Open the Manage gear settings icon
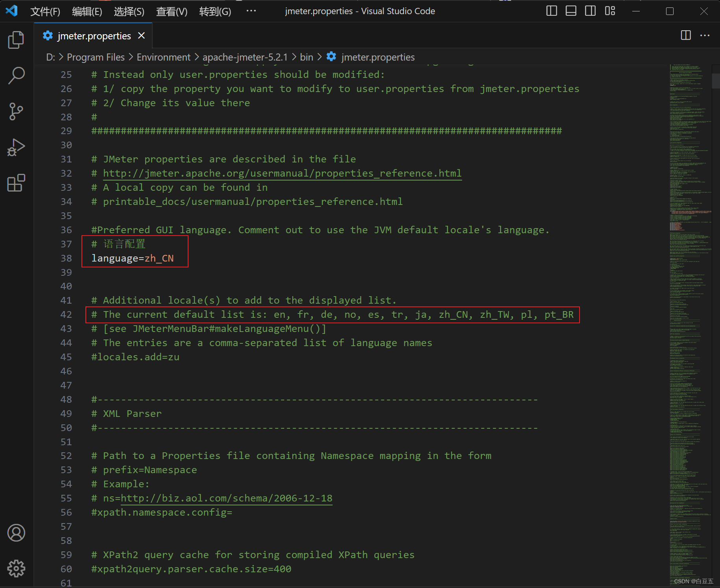Viewport: 720px width, 588px height. [16, 568]
